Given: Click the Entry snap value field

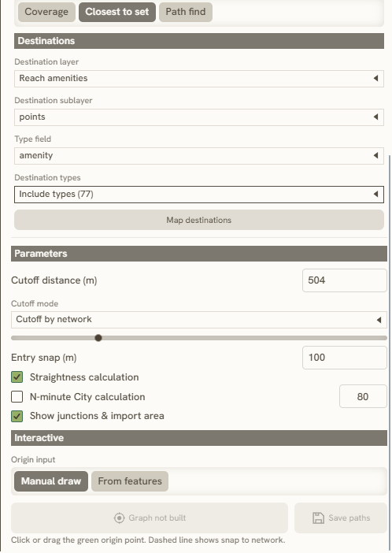Looking at the screenshot, I should (x=345, y=358).
